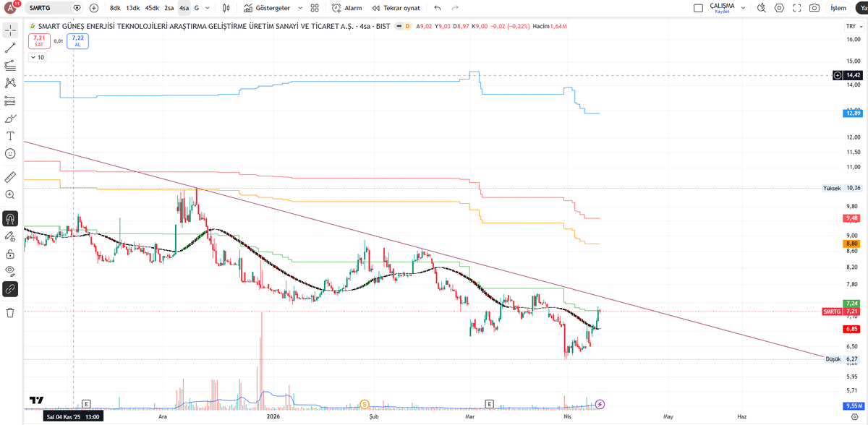The image size is (868, 425).
Task: Toggle hide all drawings eye icon
Action: tap(10, 271)
